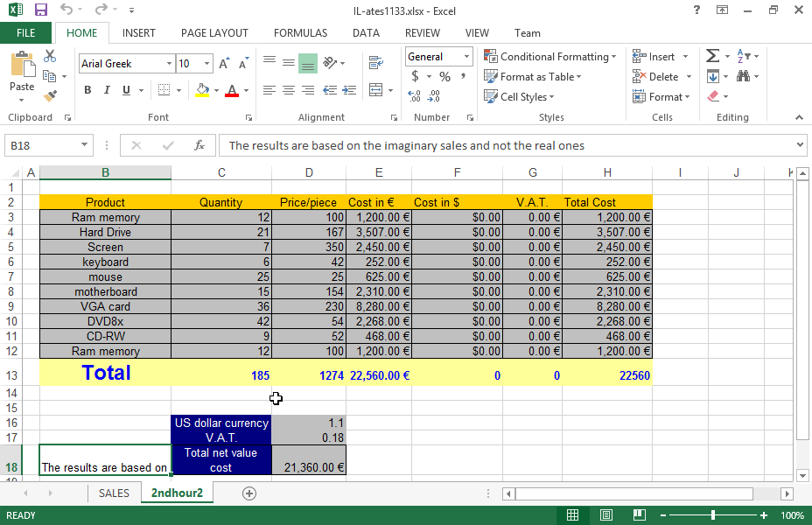Open the FORMULAS ribbon tab

pos(300,32)
